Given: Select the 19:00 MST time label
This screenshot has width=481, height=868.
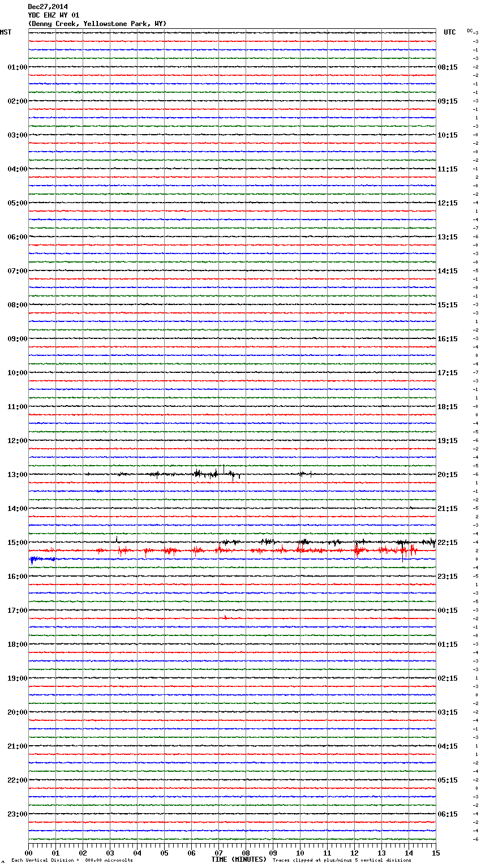Looking at the screenshot, I should click(x=18, y=678).
